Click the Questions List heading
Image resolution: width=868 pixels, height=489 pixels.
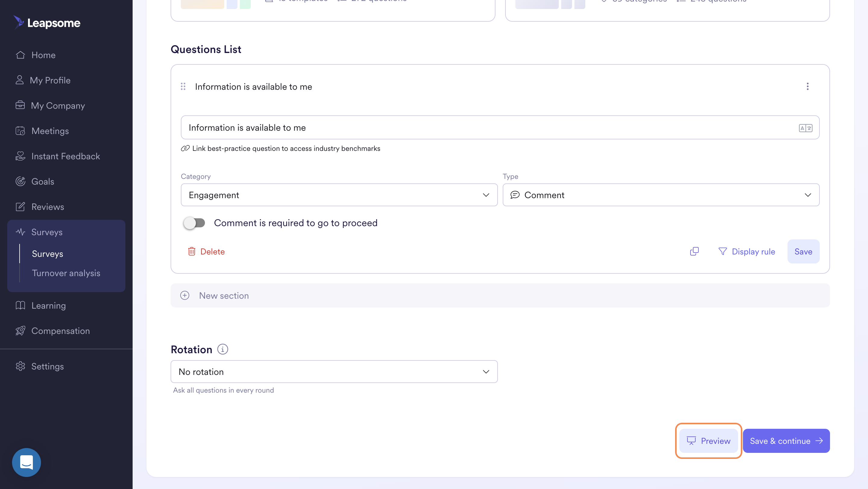pos(206,49)
